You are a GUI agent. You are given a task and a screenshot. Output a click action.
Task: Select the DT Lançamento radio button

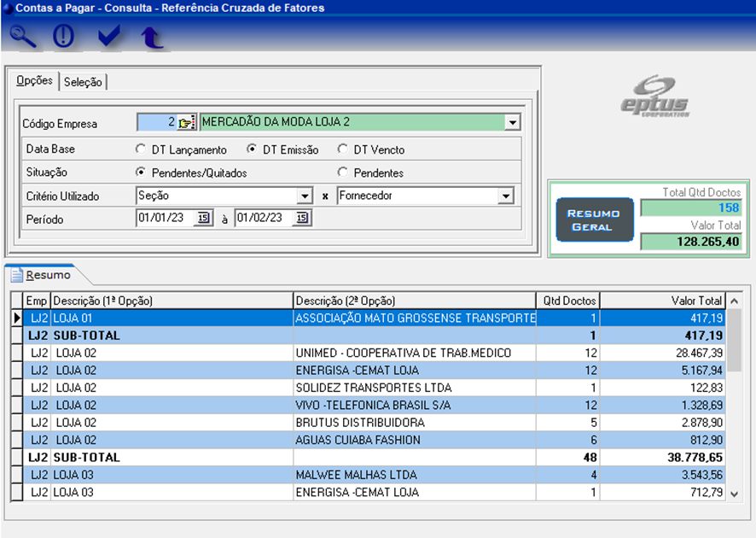(142, 149)
